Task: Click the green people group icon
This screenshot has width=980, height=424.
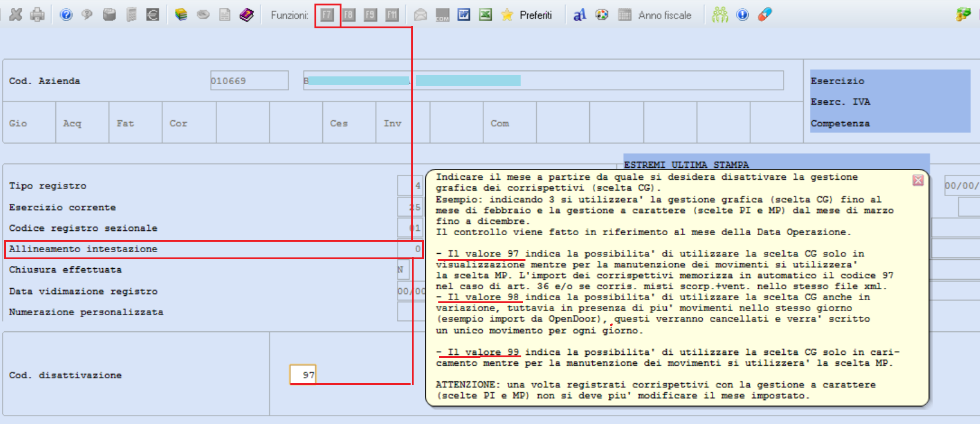Action: (720, 14)
